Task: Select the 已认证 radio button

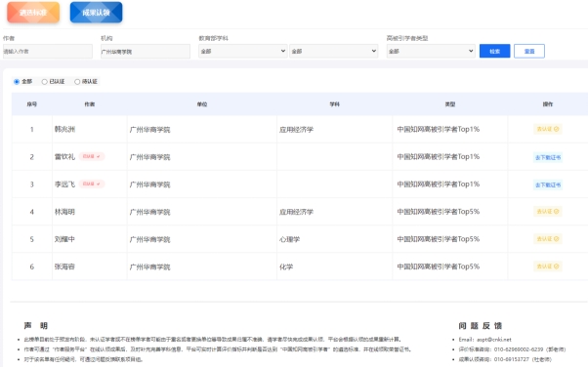Action: pyautogui.click(x=44, y=81)
